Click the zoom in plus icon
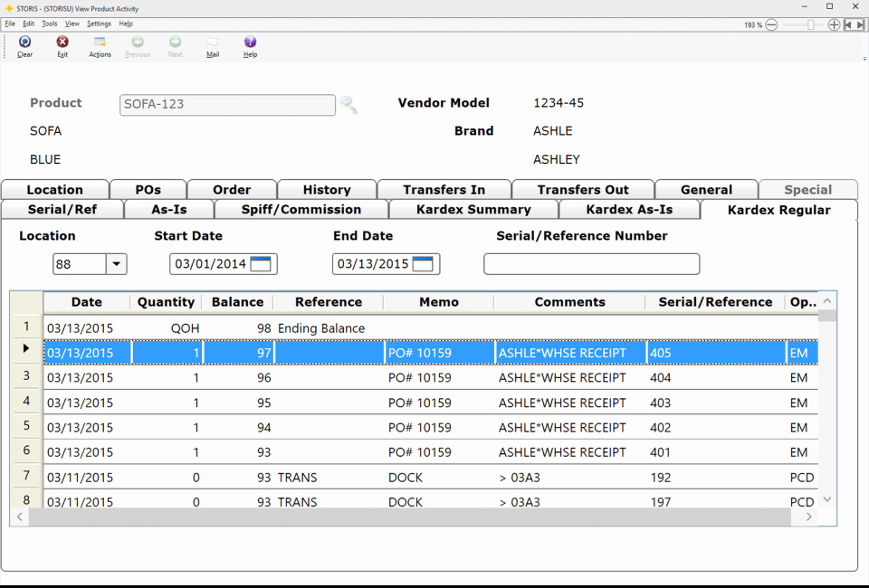The width and height of the screenshot is (869, 588). (x=834, y=25)
